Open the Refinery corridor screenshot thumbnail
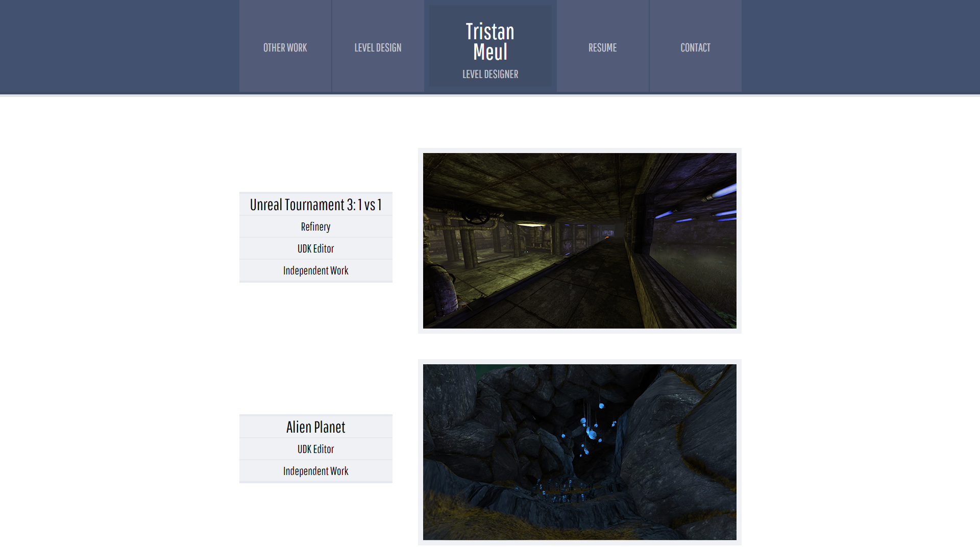Viewport: 980px width, 551px height. [580, 241]
